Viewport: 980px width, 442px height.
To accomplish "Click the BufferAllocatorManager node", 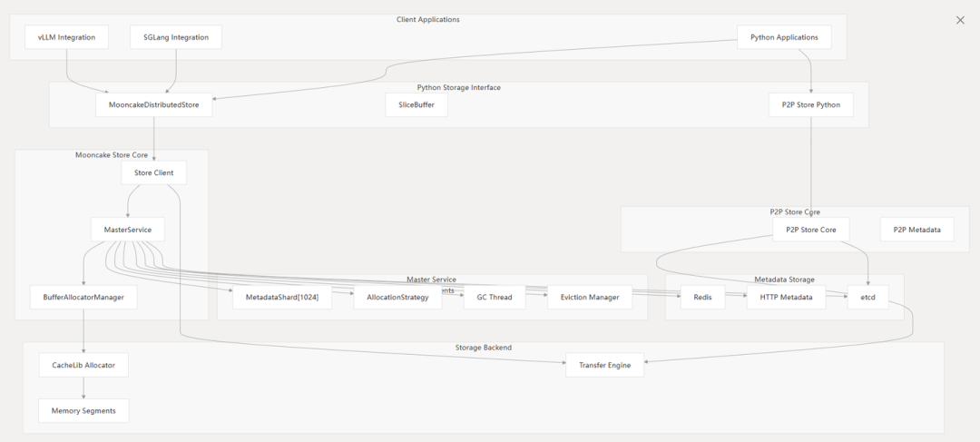I will (83, 297).
